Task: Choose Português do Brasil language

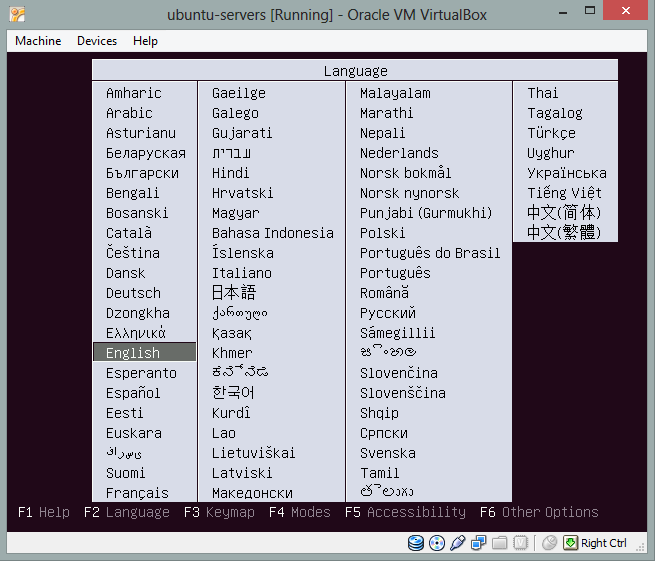Action: [x=430, y=253]
